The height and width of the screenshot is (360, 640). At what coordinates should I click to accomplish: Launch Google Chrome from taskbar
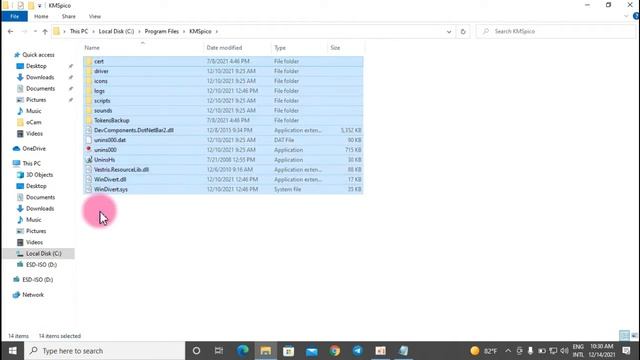[335, 351]
